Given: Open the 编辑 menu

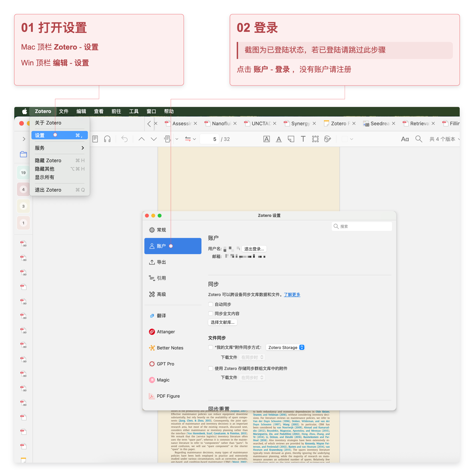Looking at the screenshot, I should 81,111.
